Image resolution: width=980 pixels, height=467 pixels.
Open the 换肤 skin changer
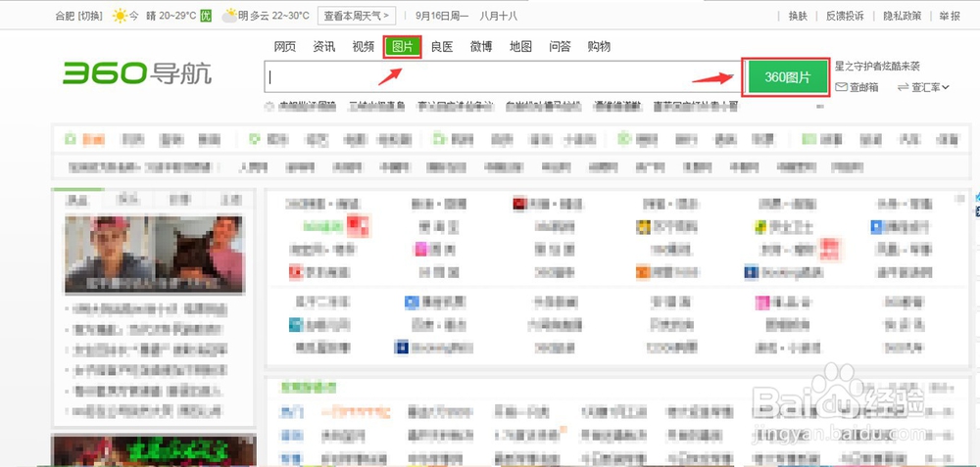pyautogui.click(x=798, y=16)
